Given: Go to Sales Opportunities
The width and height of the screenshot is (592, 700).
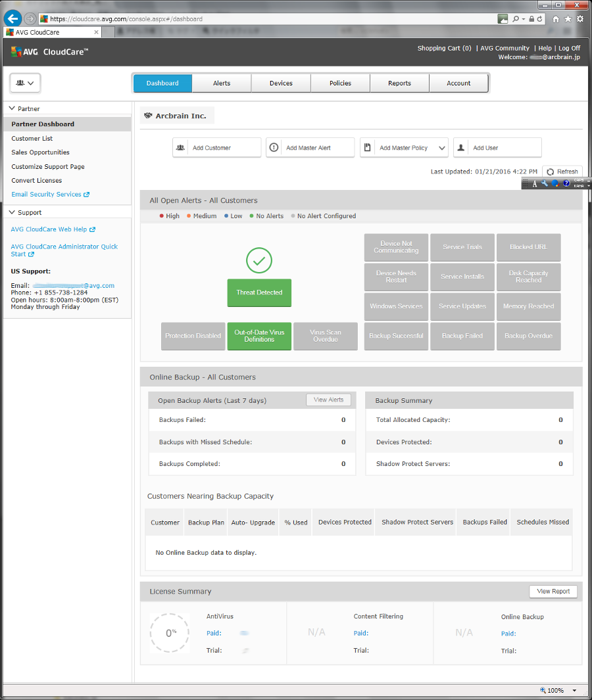Looking at the screenshot, I should pos(40,152).
